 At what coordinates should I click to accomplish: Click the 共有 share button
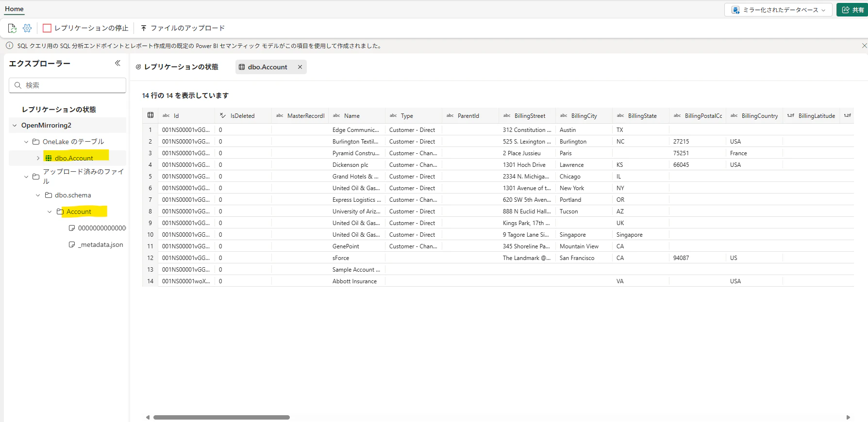tap(852, 10)
